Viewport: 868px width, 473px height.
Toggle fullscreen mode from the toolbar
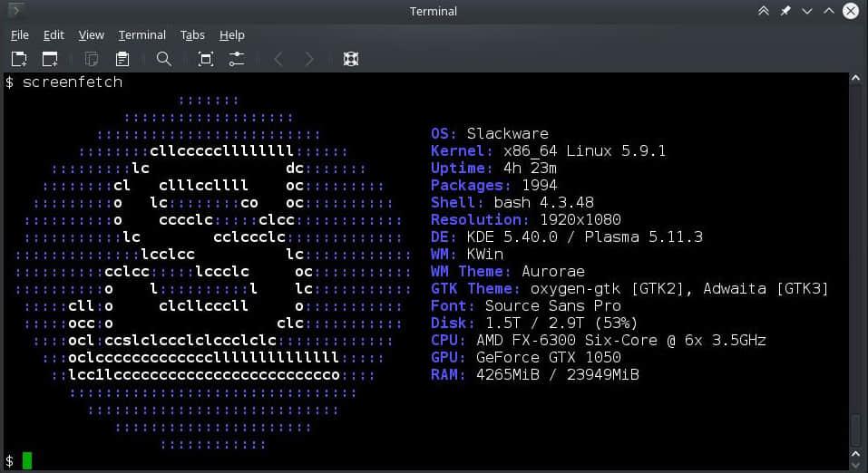pyautogui.click(x=206, y=59)
